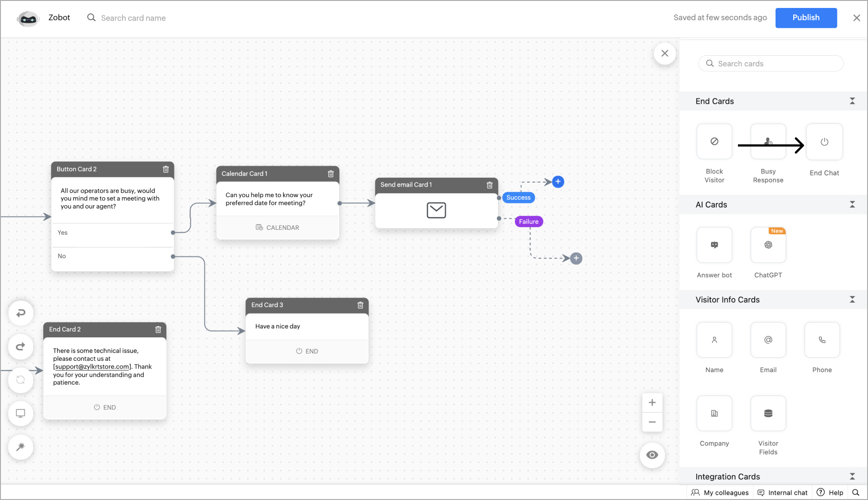Choose the ChatGPT card
Image resolution: width=868 pixels, height=500 pixels.
pos(768,245)
